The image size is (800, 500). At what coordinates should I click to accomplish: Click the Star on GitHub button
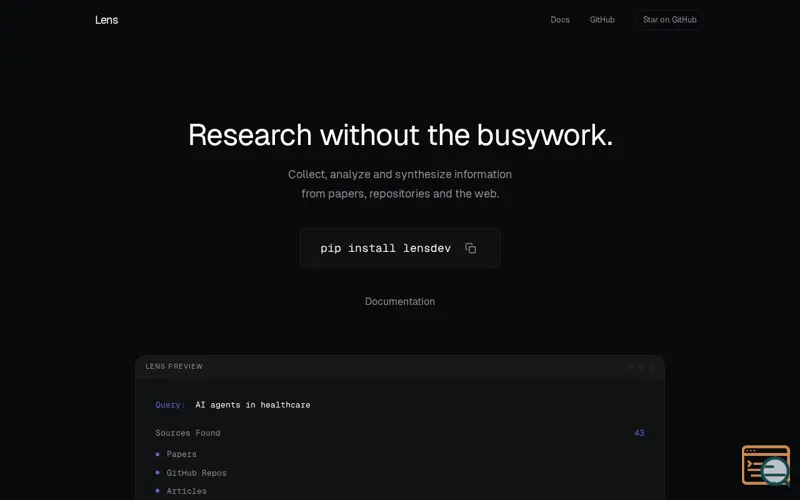tap(669, 20)
